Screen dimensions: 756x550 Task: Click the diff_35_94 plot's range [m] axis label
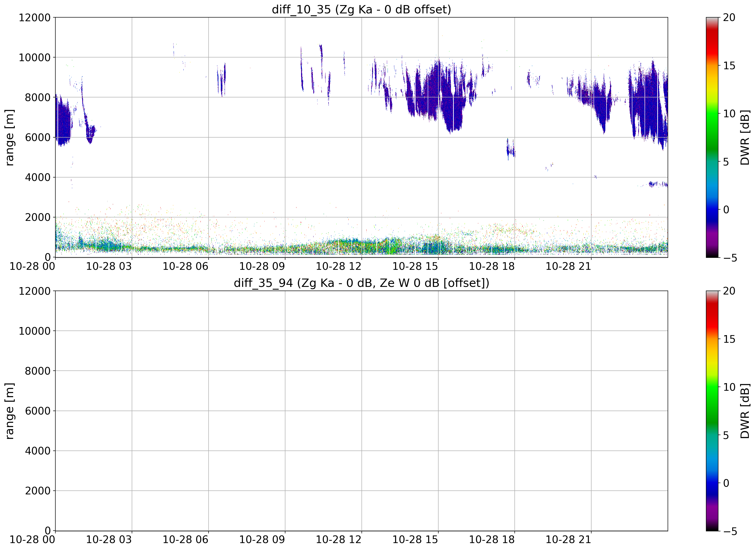coord(10,411)
